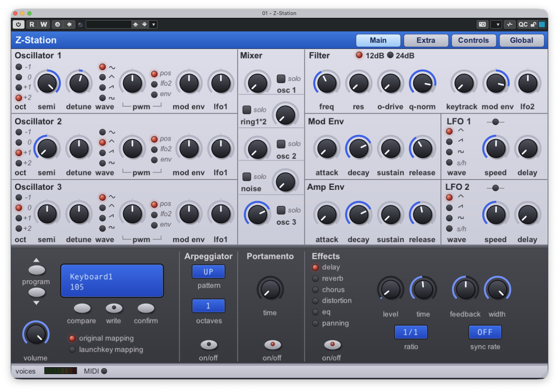559x392 pixels.
Task: Open the QC quick controls button
Action: click(x=523, y=24)
